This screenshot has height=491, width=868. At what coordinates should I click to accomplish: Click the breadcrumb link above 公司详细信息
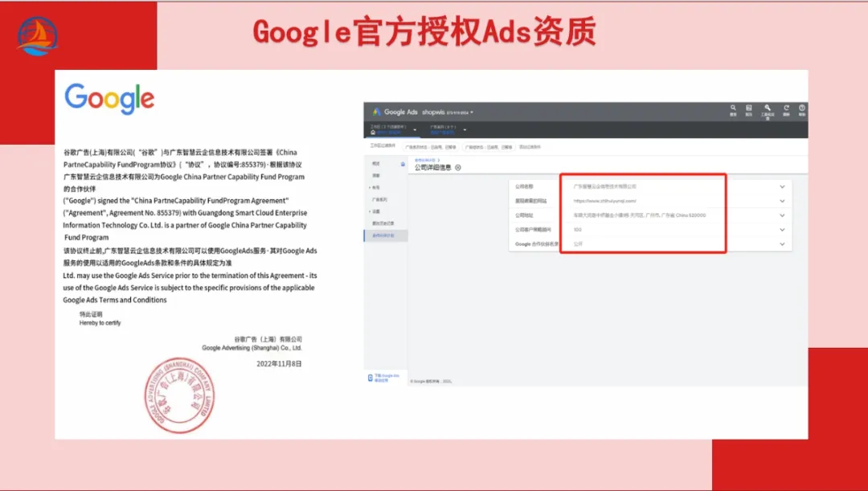click(426, 160)
